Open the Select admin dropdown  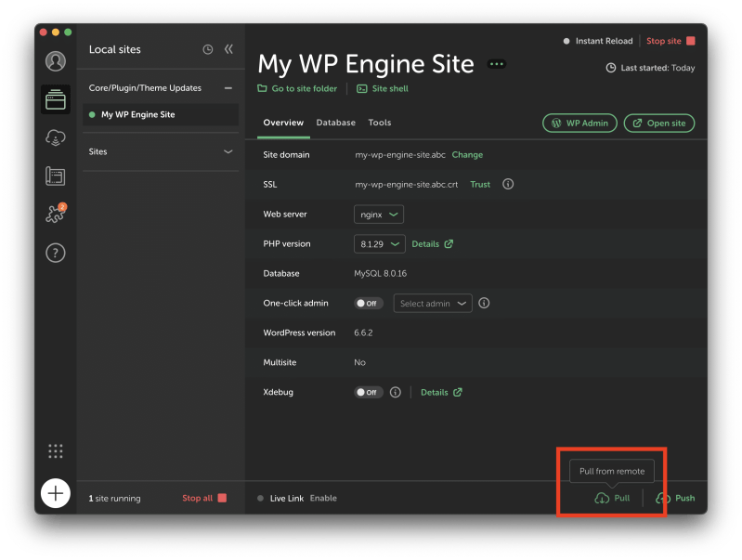[433, 304]
